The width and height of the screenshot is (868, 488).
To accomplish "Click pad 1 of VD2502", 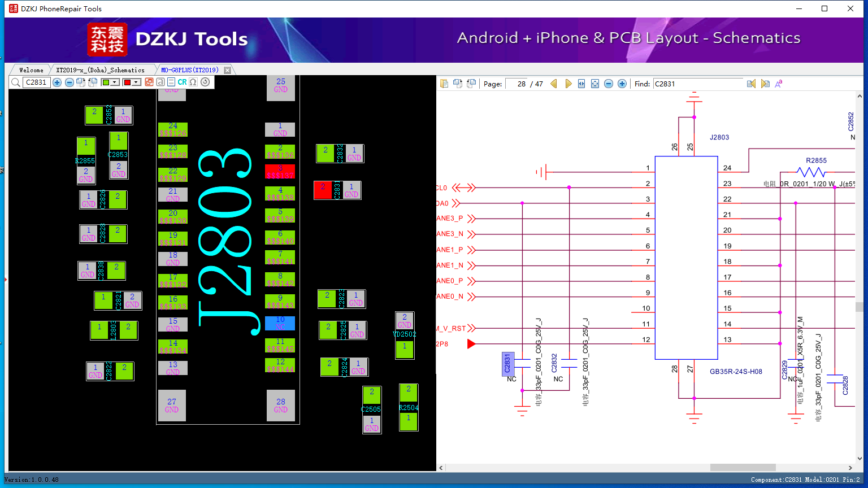I will [405, 350].
